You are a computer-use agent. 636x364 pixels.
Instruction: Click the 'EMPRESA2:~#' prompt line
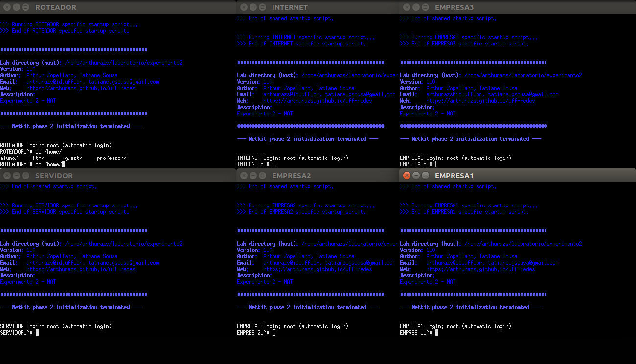256,333
